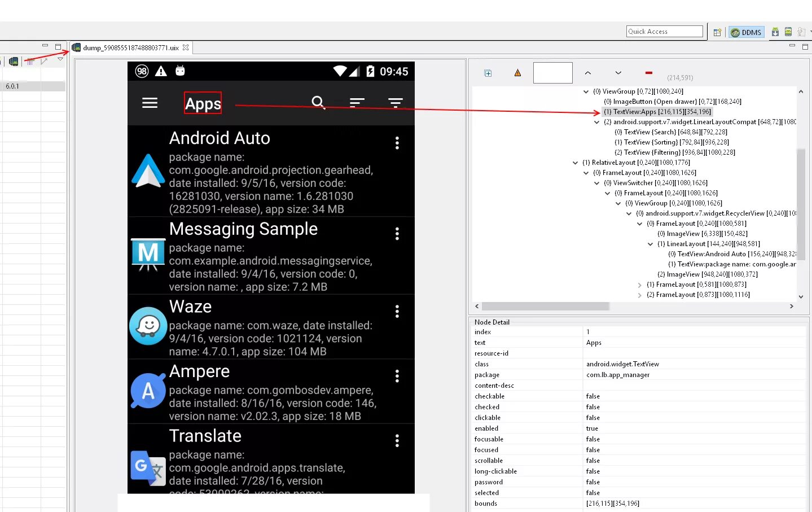
Task: Select the Translate app icon
Action: tap(148, 468)
